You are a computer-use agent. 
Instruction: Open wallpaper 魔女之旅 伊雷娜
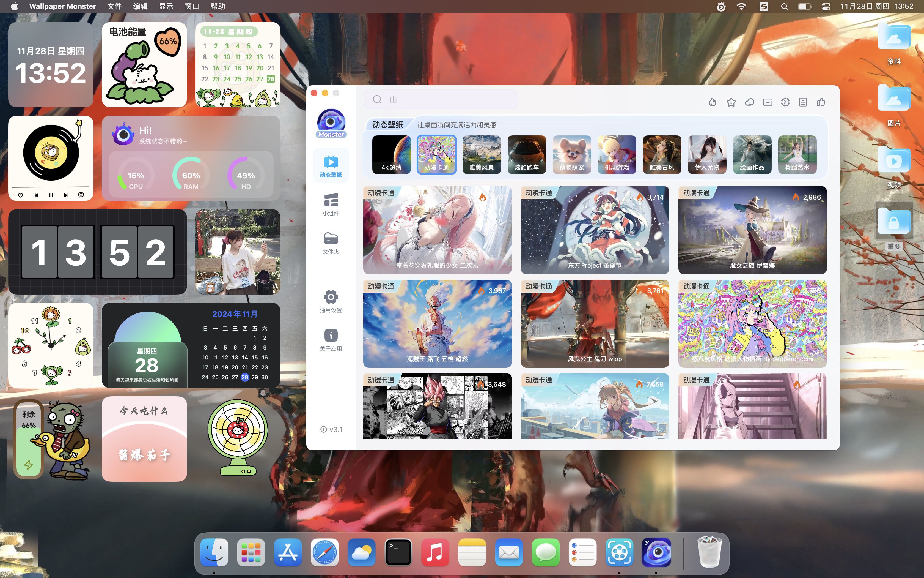click(x=752, y=230)
